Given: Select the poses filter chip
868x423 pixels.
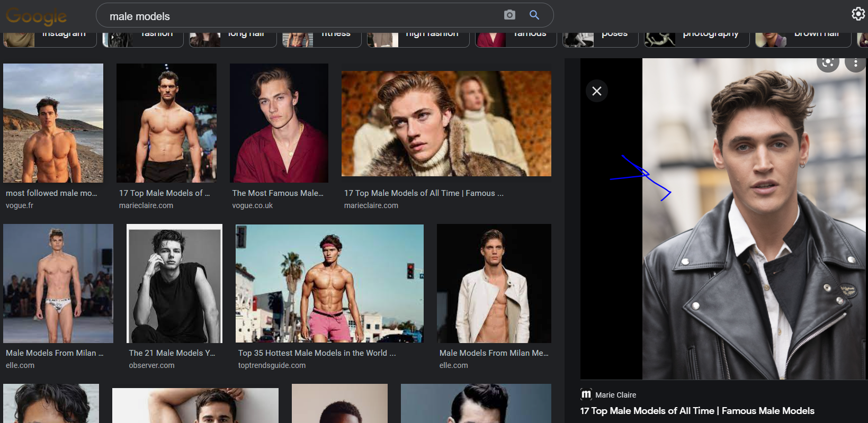Looking at the screenshot, I should 601,36.
